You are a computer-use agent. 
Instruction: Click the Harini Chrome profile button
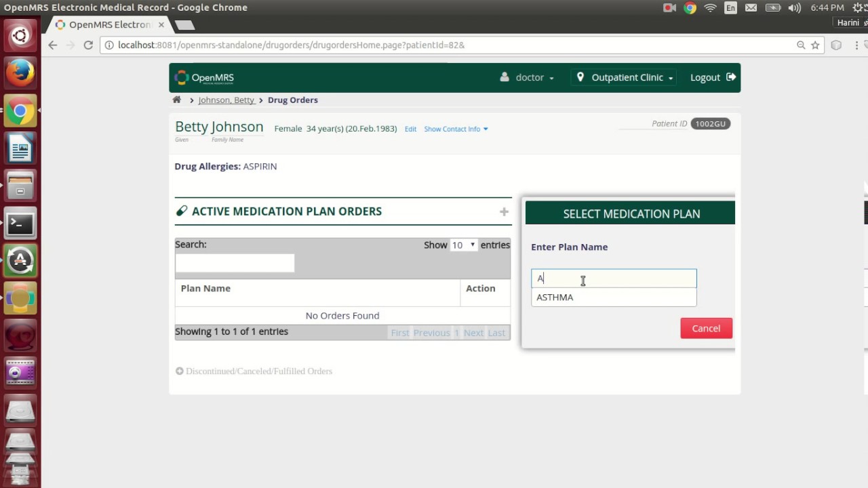point(848,23)
